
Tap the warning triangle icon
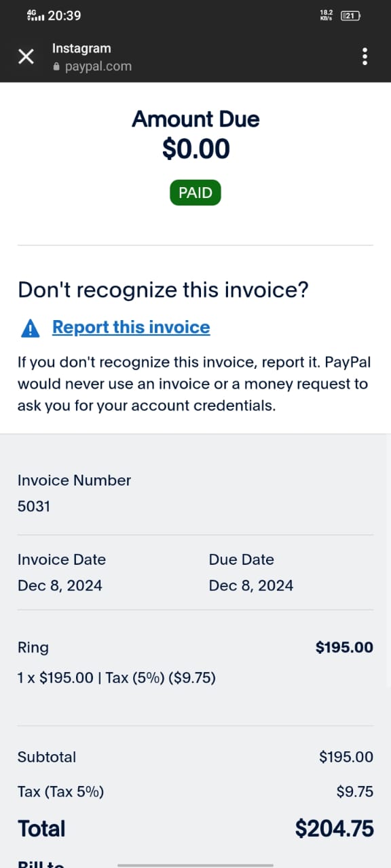click(31, 328)
